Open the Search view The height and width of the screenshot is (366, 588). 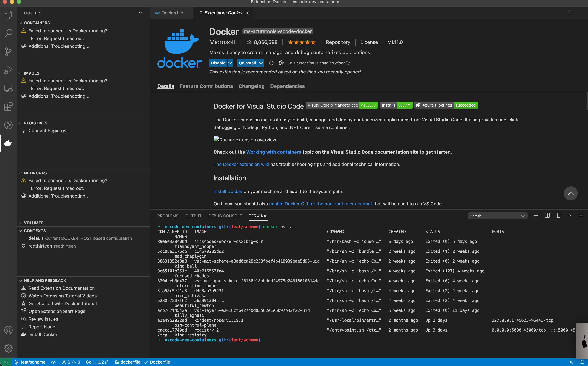(8, 33)
